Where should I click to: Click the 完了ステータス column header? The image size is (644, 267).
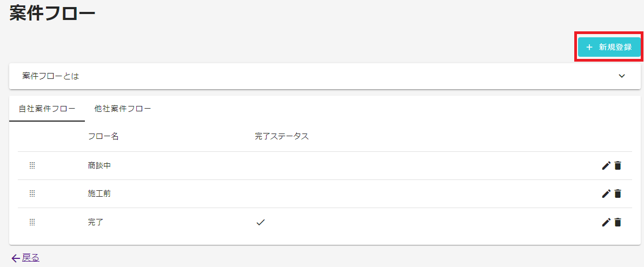[x=282, y=137]
